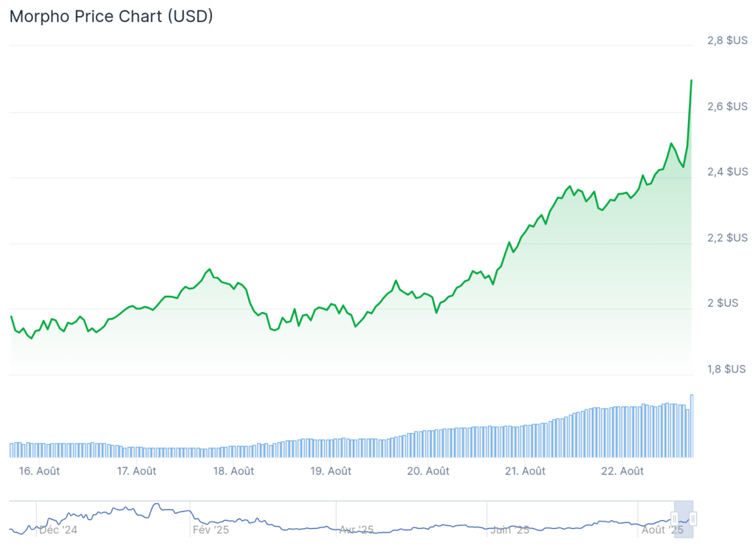
Task: Click the latest price peak on chart
Action: point(691,80)
